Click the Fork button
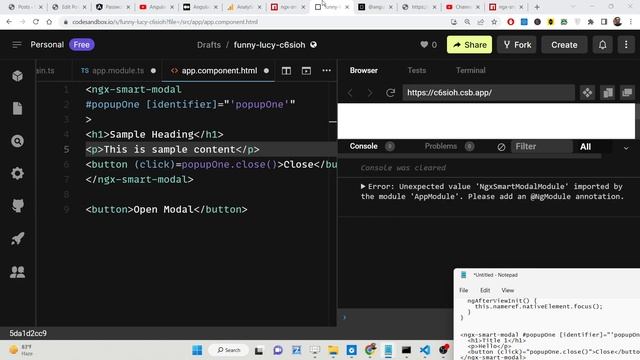Image resolution: width=640 pixels, height=360 pixels. click(x=517, y=45)
